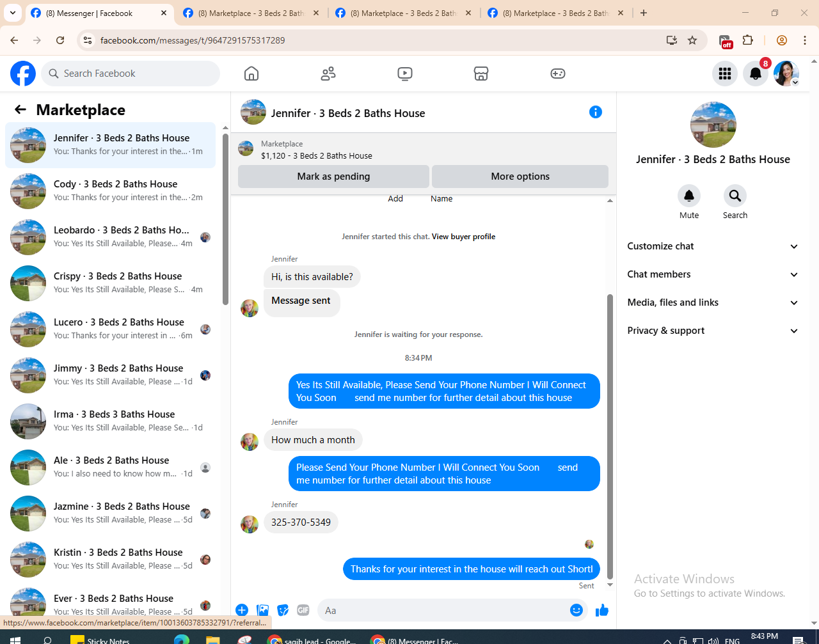Screen dimensions: 819x644
Task: Open the emoji picker in message box
Action: coord(576,610)
